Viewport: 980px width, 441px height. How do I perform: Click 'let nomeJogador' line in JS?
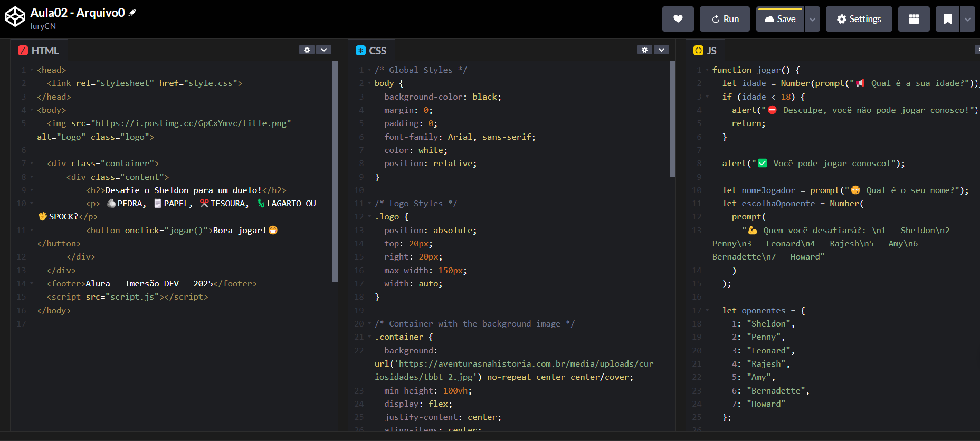coord(845,190)
